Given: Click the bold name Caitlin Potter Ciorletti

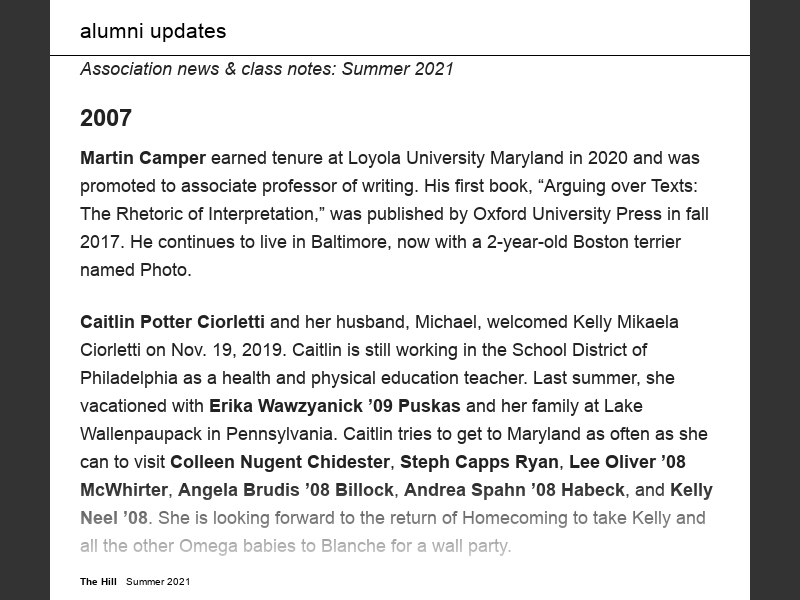Looking at the screenshot, I should point(172,322).
